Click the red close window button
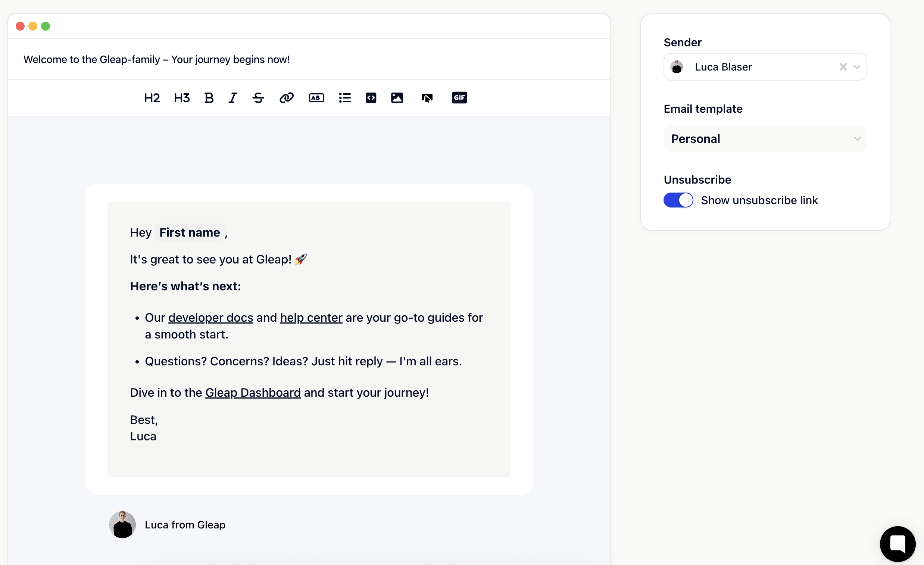This screenshot has height=565, width=924. [x=20, y=26]
